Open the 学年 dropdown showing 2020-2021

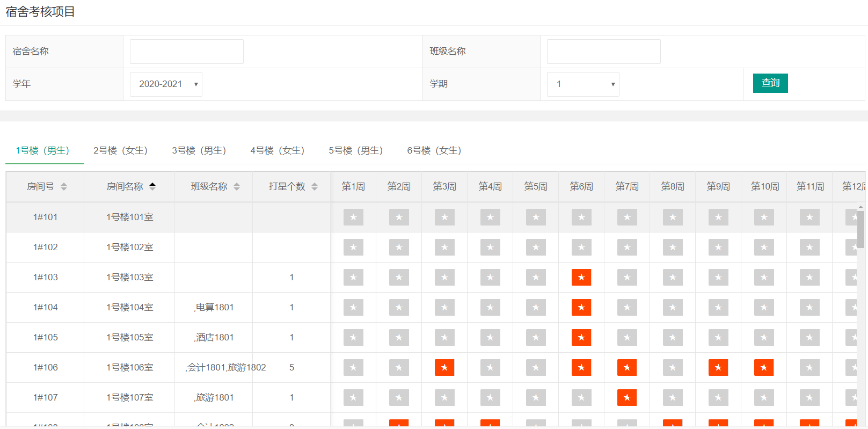[x=166, y=84]
